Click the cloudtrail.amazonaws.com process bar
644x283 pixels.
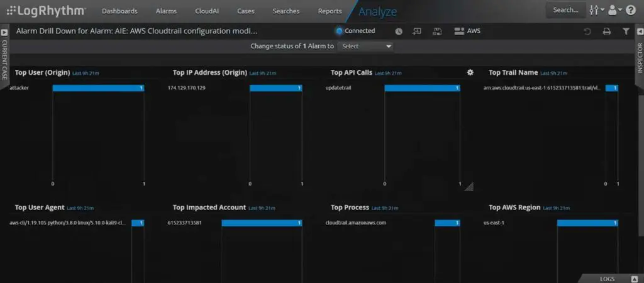tap(447, 223)
